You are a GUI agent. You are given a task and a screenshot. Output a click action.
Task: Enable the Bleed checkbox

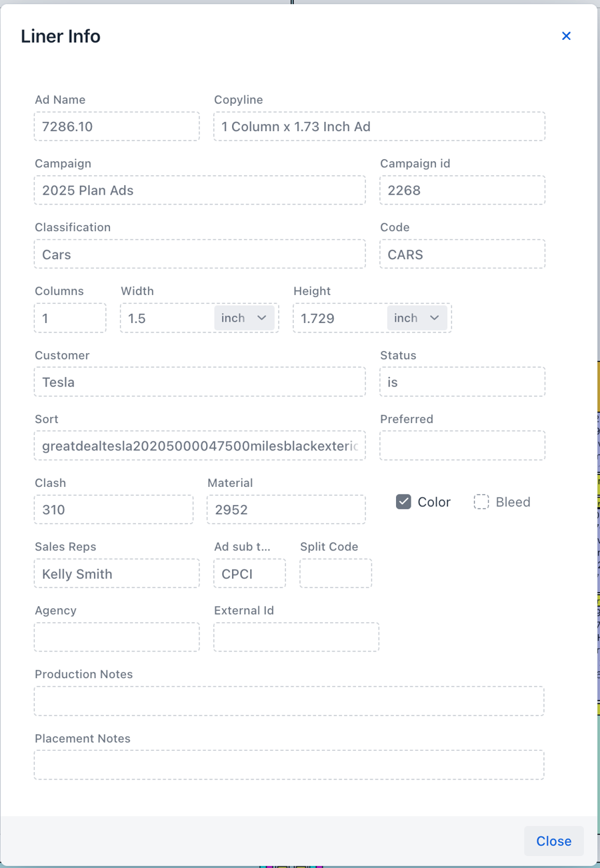click(481, 502)
